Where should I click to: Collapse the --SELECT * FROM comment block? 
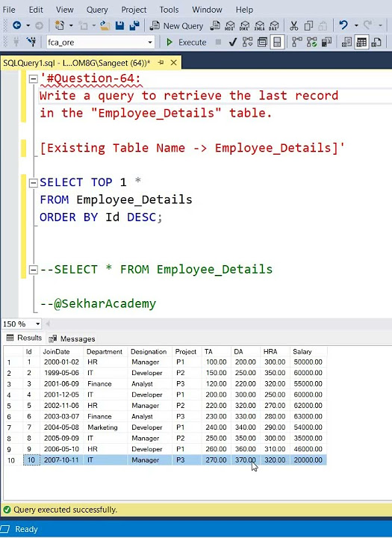[x=34, y=270]
